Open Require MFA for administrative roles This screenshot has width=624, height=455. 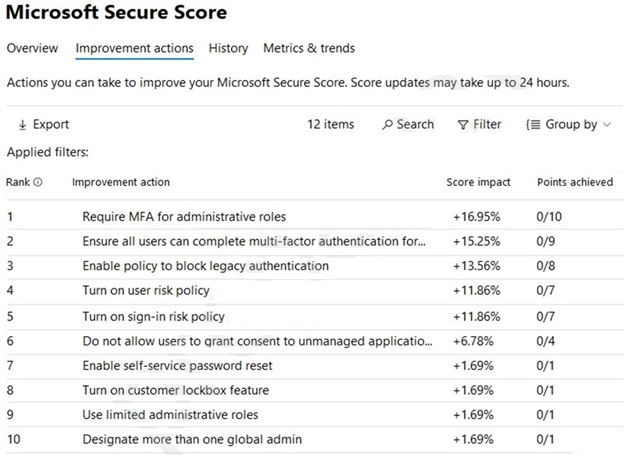tap(184, 216)
